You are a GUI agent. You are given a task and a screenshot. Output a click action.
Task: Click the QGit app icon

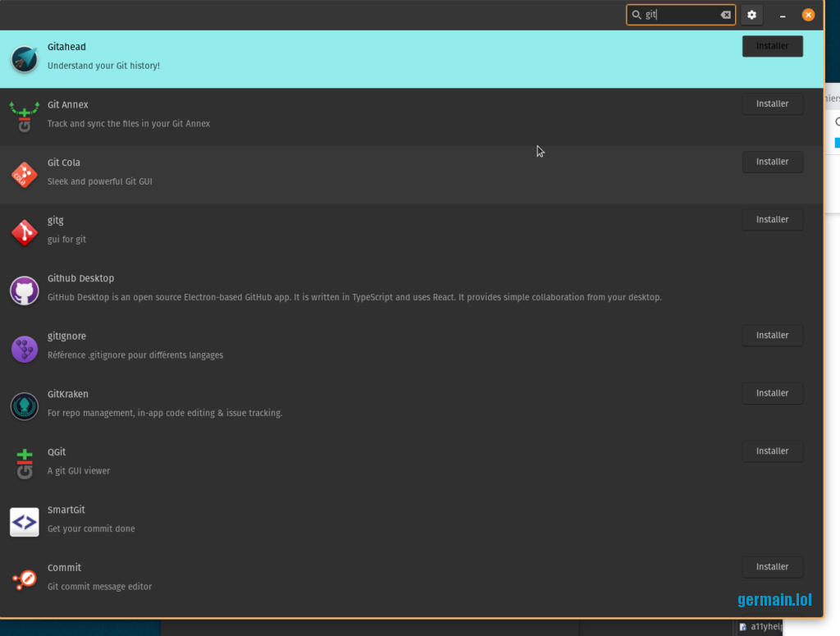(25, 464)
